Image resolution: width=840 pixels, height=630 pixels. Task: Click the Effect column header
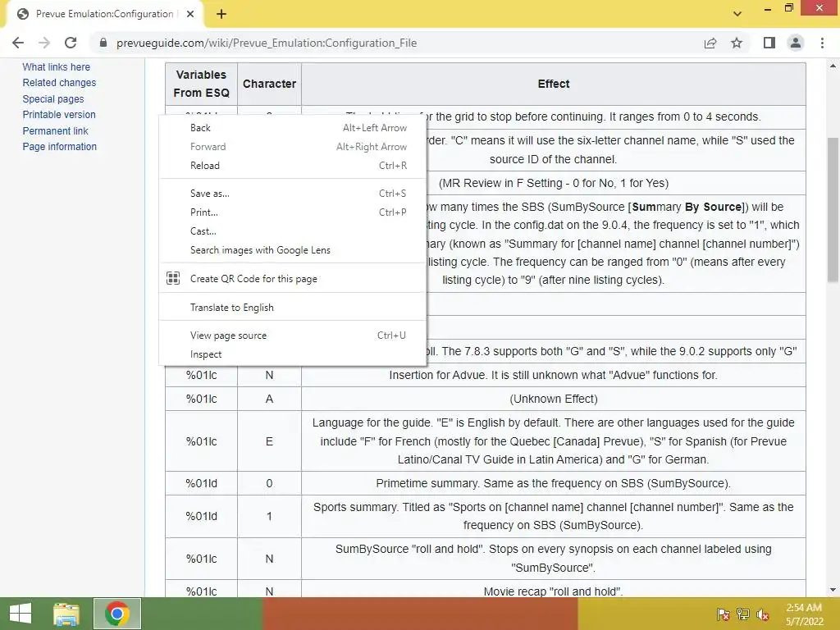[554, 84]
